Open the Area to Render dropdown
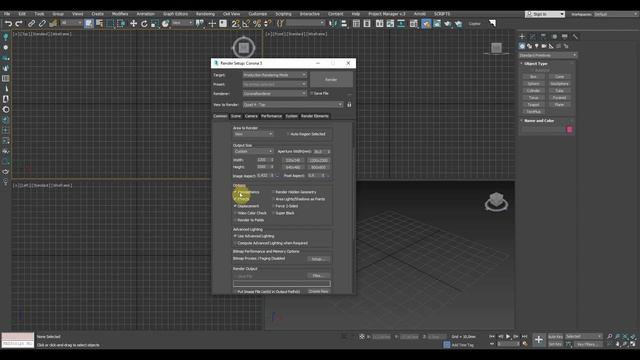Image resolution: width=640 pixels, height=360 pixels. point(253,134)
